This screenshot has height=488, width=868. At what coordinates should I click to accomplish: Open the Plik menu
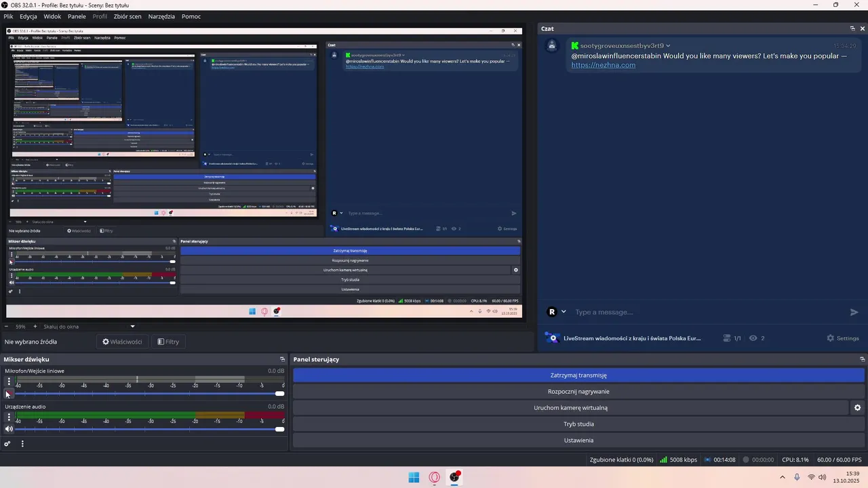(8, 16)
